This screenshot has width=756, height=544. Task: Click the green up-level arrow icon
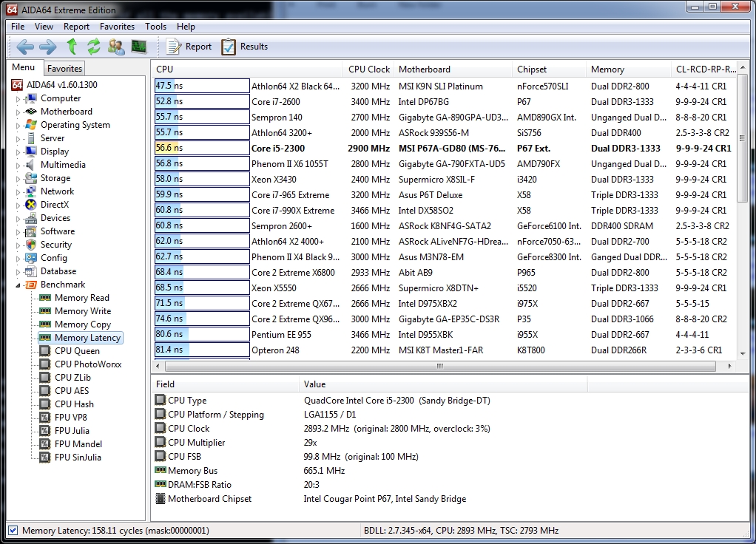72,47
